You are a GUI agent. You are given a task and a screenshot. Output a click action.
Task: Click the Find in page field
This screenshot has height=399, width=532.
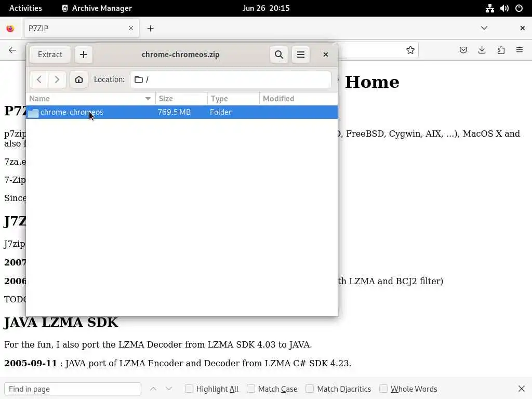click(x=73, y=389)
